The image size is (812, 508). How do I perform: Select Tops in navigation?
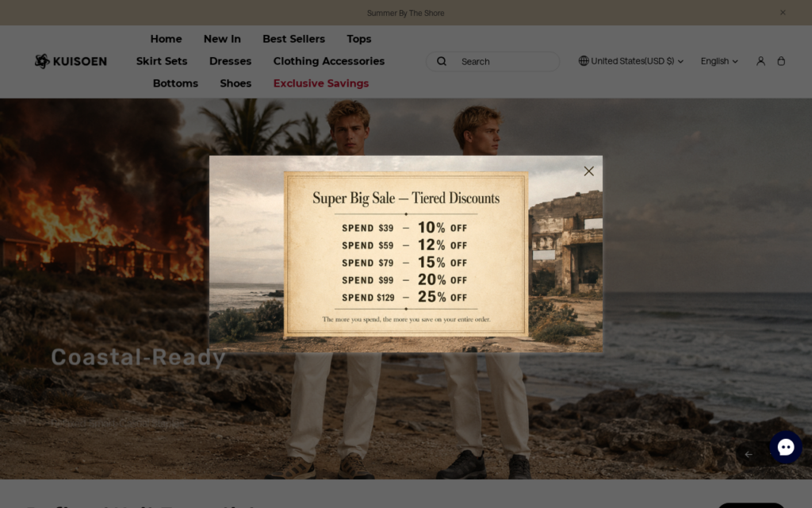[359, 39]
